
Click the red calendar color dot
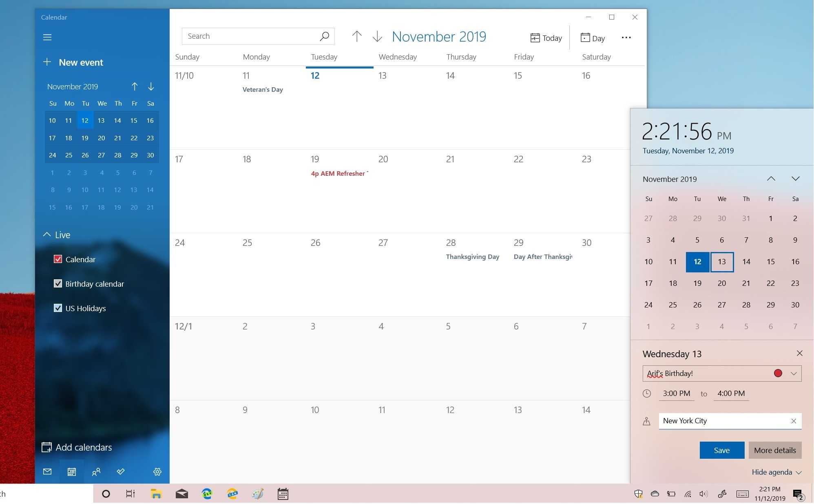778,374
